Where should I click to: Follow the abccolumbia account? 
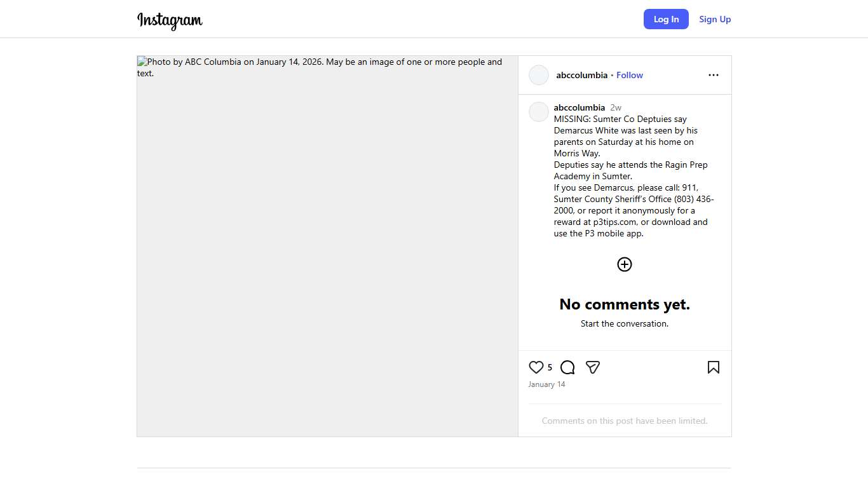[x=629, y=75]
